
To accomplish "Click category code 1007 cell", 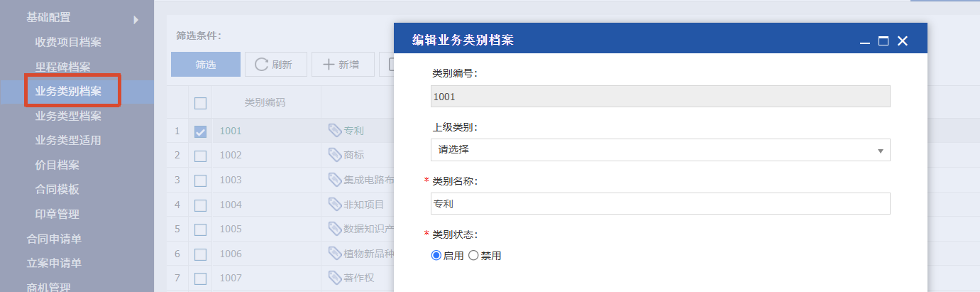I will 266,277.
